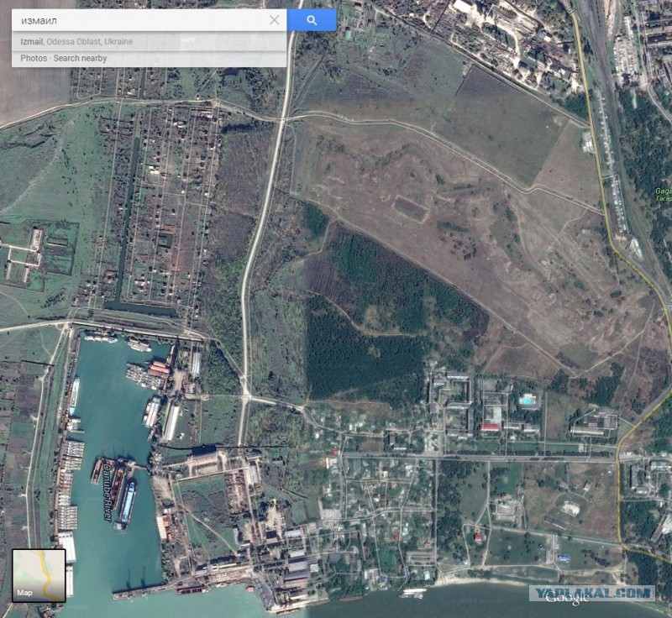Screen dimensions: 672x618
Task: Click the blue search magnifier button
Action: (x=312, y=20)
